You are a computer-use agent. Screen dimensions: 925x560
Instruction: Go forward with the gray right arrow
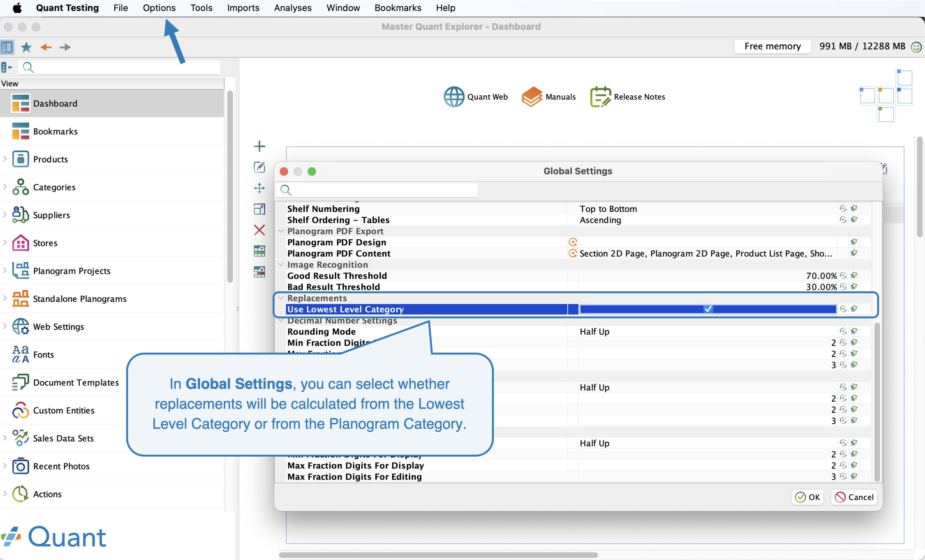coord(65,47)
